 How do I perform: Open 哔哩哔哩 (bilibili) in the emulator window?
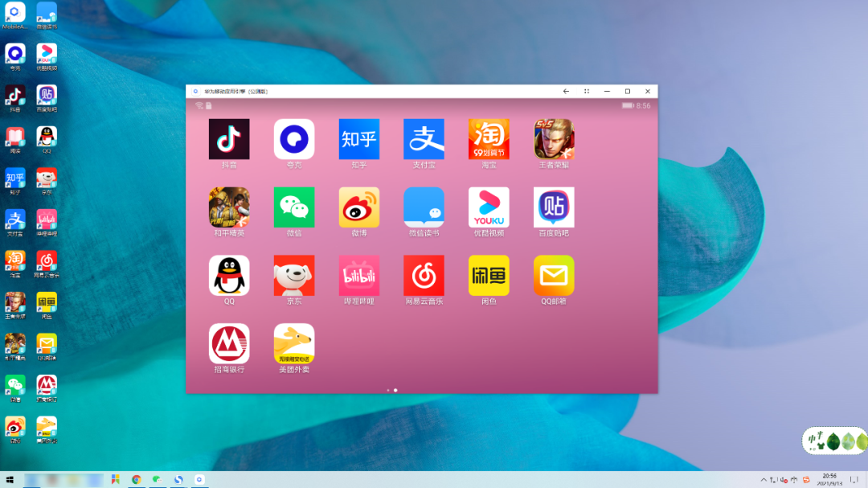(x=358, y=275)
